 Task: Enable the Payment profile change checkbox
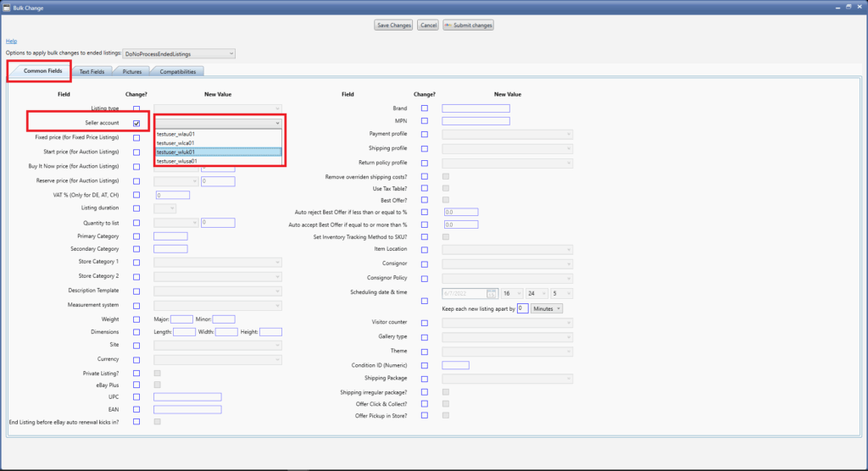pos(425,134)
